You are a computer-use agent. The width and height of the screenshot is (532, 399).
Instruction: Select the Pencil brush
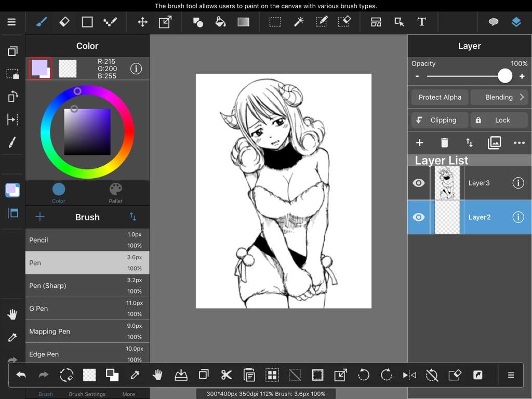pos(87,240)
